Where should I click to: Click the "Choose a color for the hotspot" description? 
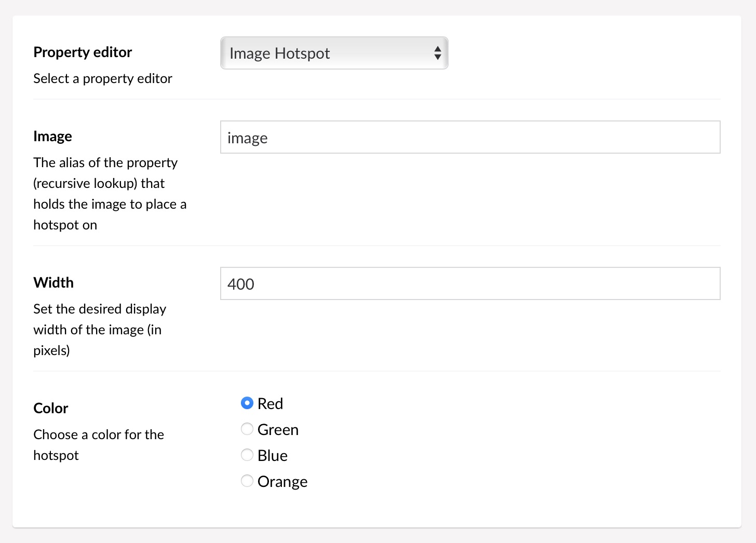(x=99, y=445)
